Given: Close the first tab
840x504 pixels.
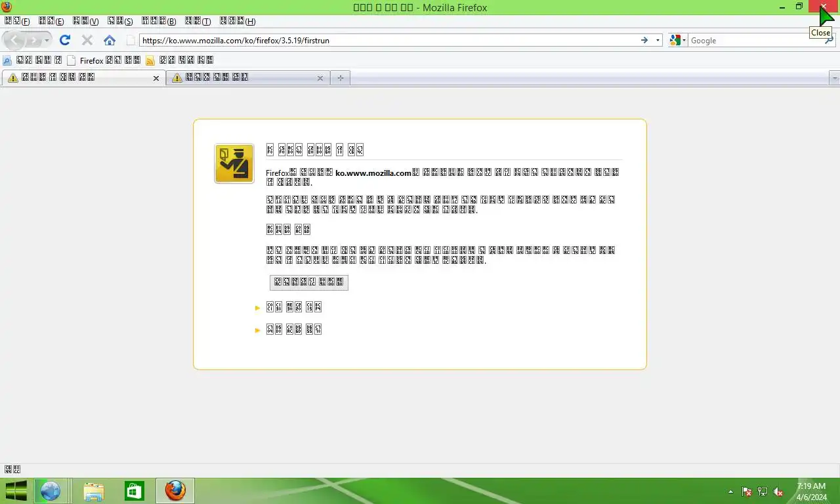Looking at the screenshot, I should click(x=156, y=78).
